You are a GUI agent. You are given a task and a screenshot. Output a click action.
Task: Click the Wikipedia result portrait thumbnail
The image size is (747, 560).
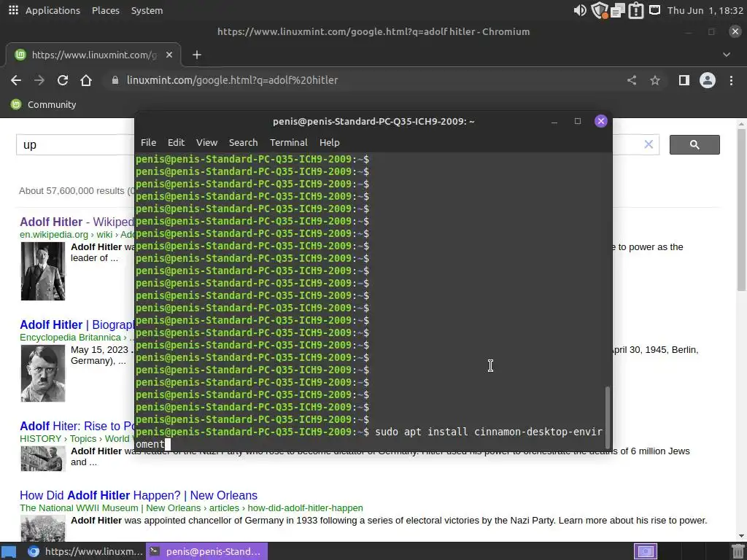43,271
